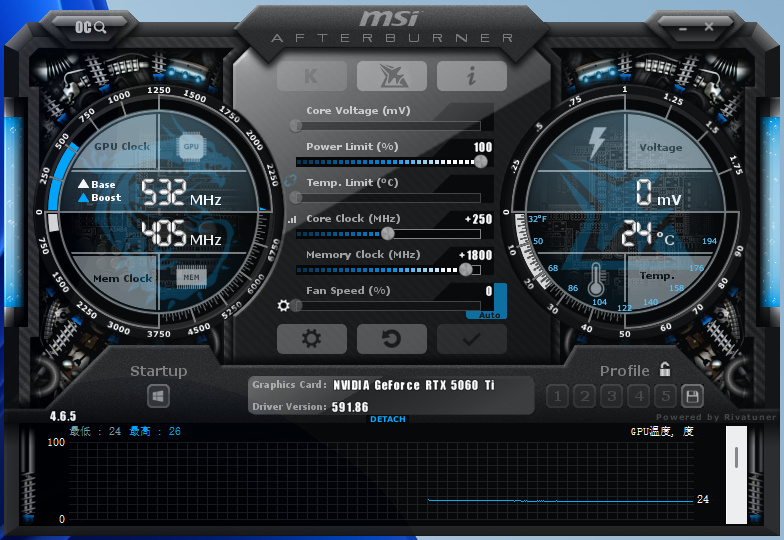The width and height of the screenshot is (784, 540).
Task: Toggle the Windows startup icon
Action: point(158,396)
